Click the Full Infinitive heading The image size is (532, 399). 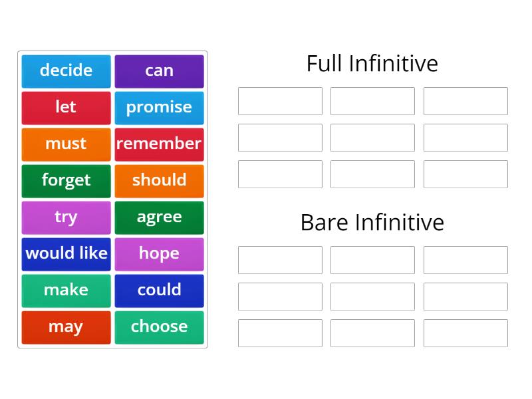tap(372, 63)
